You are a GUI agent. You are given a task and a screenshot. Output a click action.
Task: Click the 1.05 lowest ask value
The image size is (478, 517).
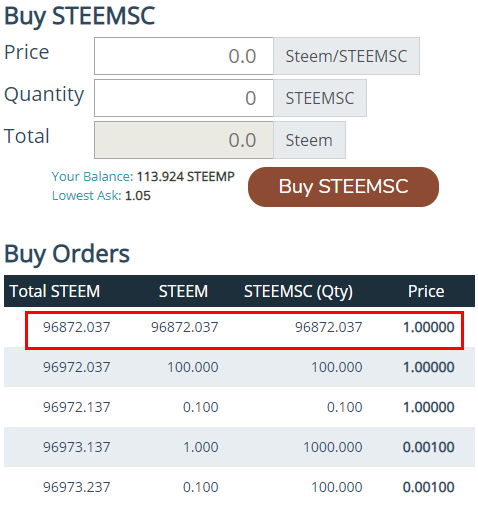tap(138, 196)
